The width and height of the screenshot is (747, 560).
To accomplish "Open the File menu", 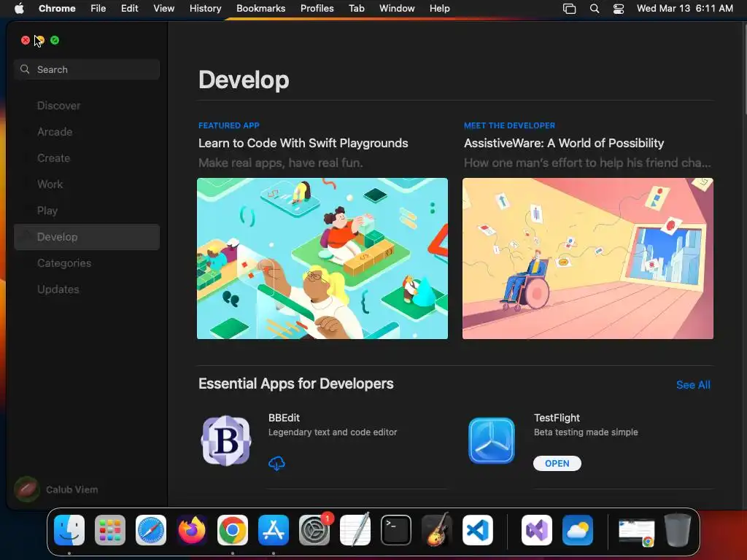I will [x=98, y=8].
